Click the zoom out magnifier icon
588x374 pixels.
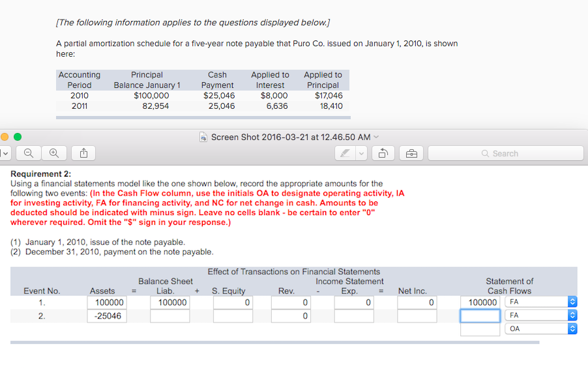coord(29,153)
